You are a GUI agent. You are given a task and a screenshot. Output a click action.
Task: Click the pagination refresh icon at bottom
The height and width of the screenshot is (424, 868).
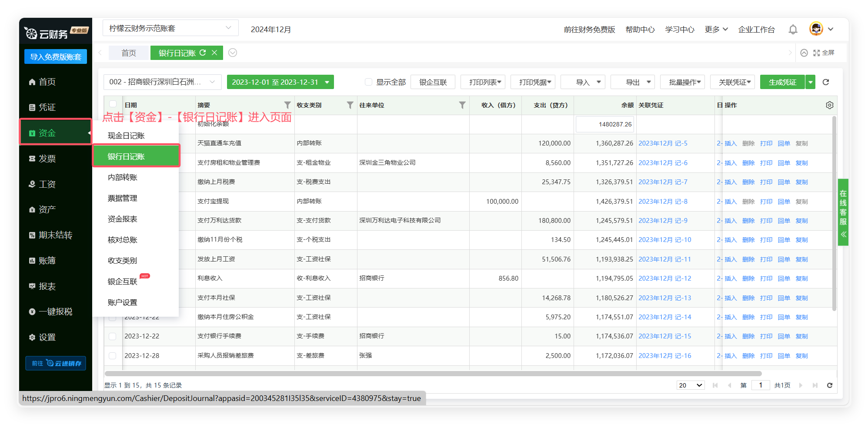point(829,385)
